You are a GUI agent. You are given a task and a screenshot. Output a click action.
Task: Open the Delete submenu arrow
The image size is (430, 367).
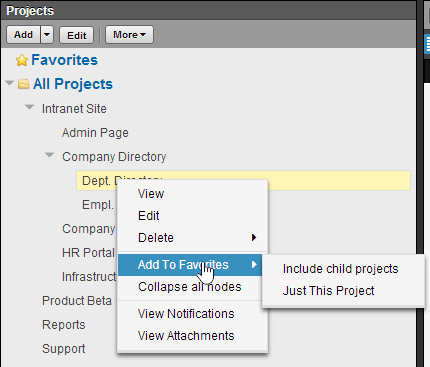(x=254, y=238)
